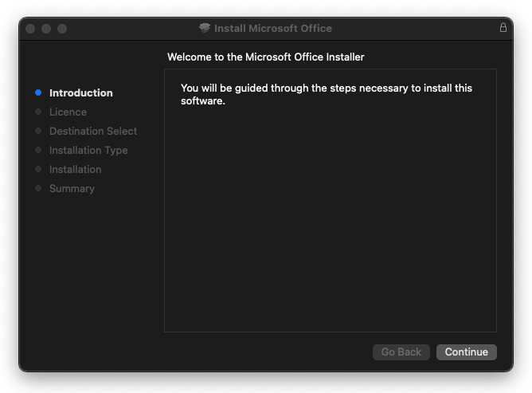Click the bullet beside the Installation step

pyautogui.click(x=38, y=170)
